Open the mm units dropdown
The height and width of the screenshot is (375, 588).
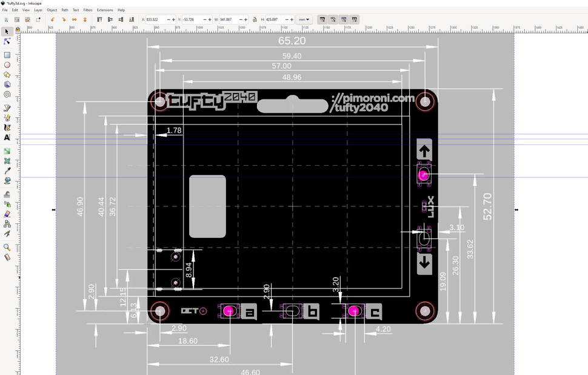point(304,19)
